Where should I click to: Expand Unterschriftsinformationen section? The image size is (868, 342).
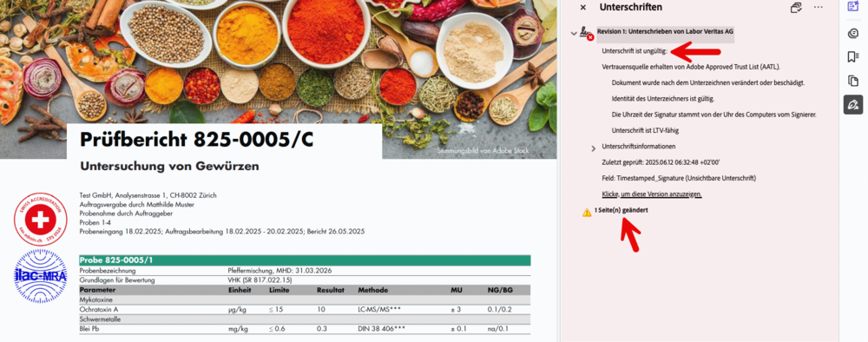(x=594, y=148)
